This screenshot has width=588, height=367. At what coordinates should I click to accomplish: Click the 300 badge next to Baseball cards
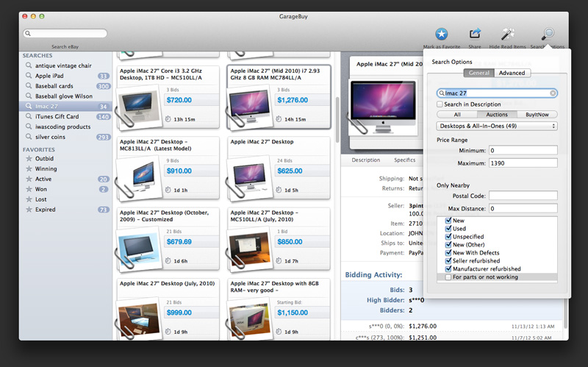(x=103, y=86)
